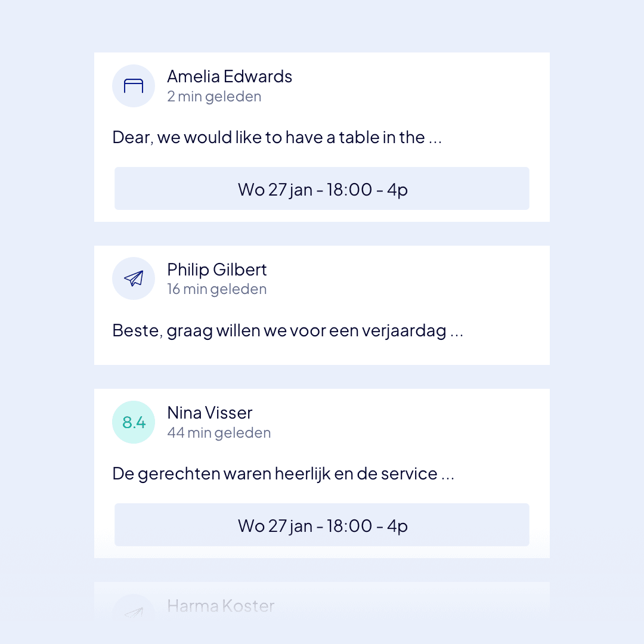Open Amelia Edwards' name link
This screenshot has width=644, height=644.
click(x=230, y=76)
